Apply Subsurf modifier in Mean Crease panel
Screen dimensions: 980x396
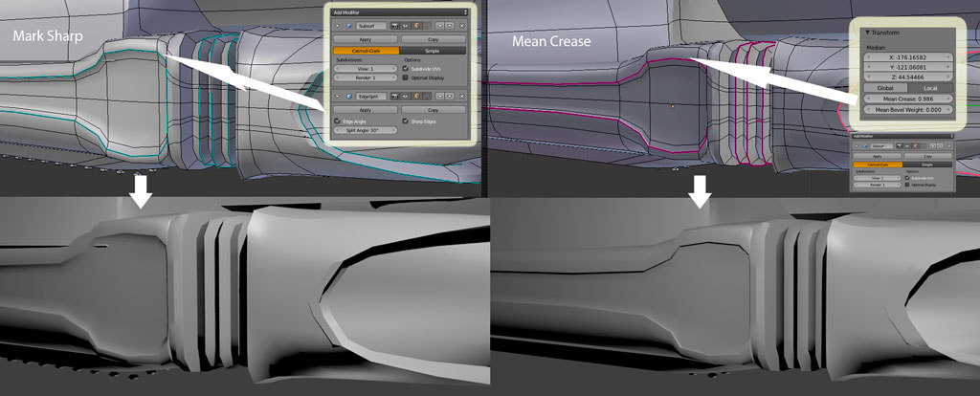878,156
